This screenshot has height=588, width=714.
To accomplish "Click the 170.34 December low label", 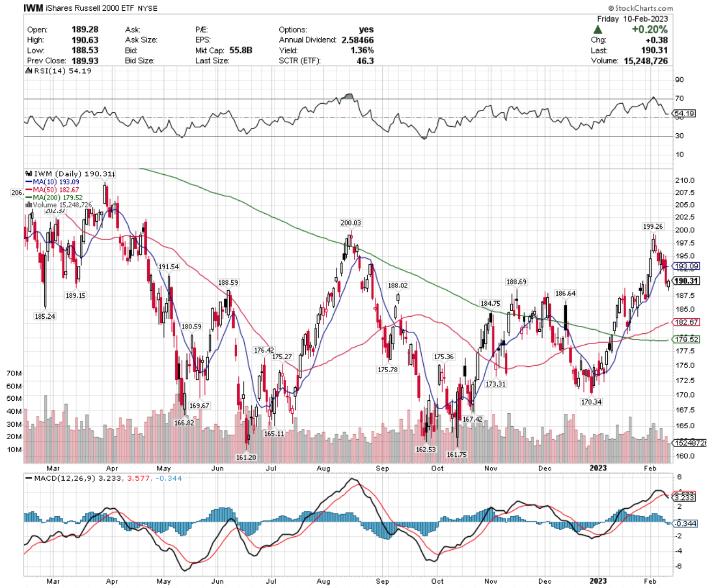I will click(x=591, y=402).
